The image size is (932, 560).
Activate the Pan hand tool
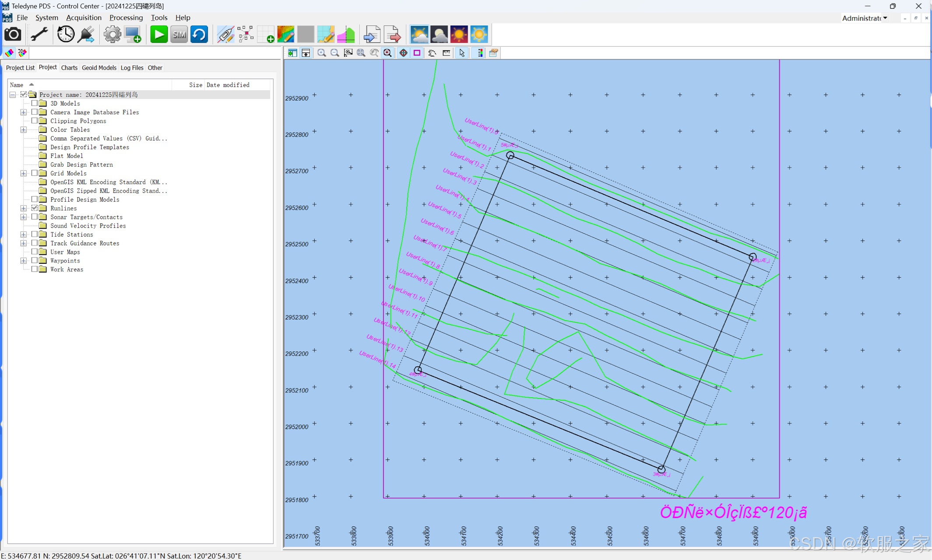pos(432,53)
